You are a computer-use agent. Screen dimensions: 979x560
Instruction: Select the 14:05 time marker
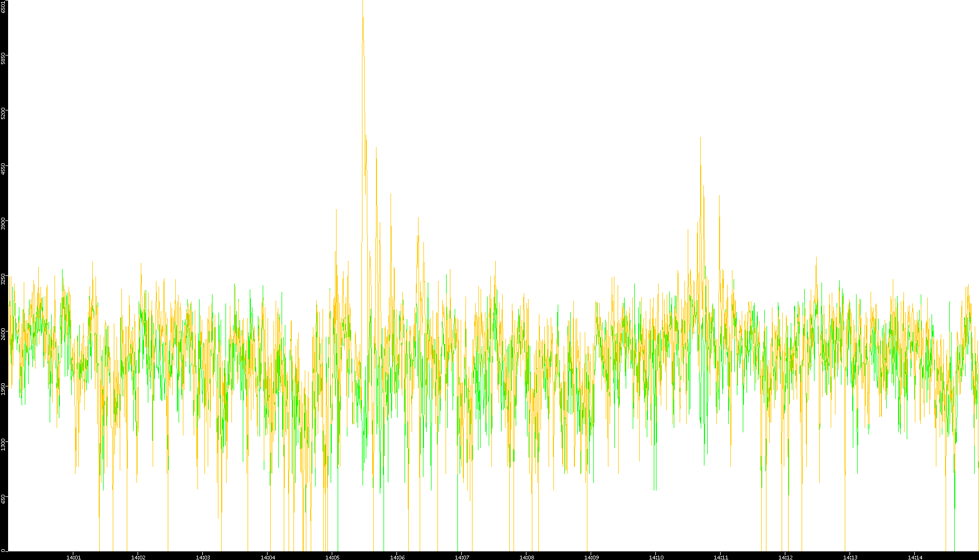pos(332,557)
